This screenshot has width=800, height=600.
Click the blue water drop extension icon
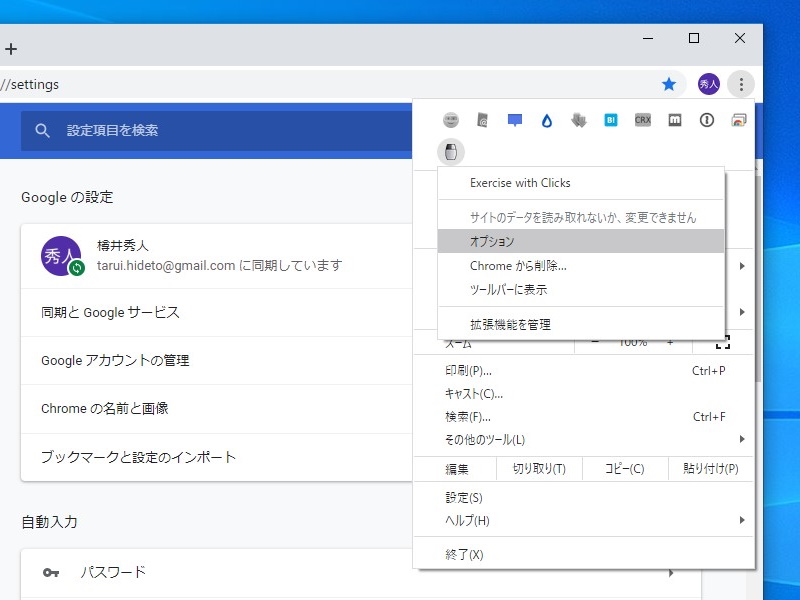[x=547, y=120]
